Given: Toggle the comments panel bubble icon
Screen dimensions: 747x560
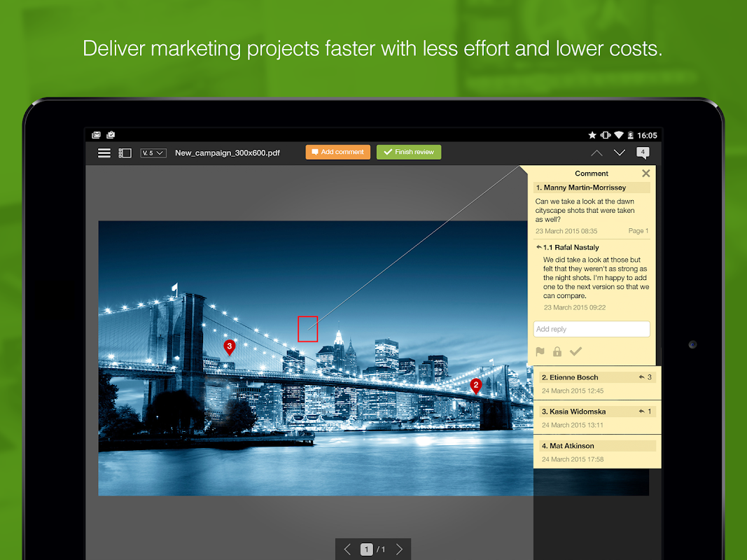Looking at the screenshot, I should coord(643,153).
